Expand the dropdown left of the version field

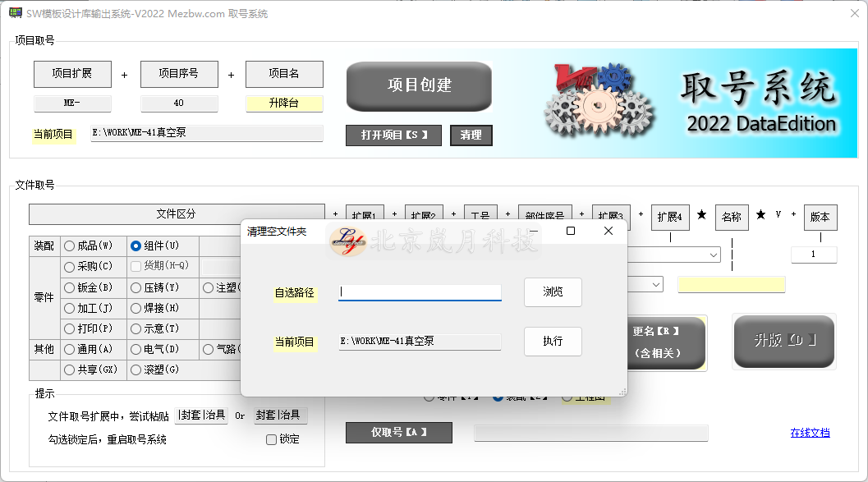coord(713,255)
